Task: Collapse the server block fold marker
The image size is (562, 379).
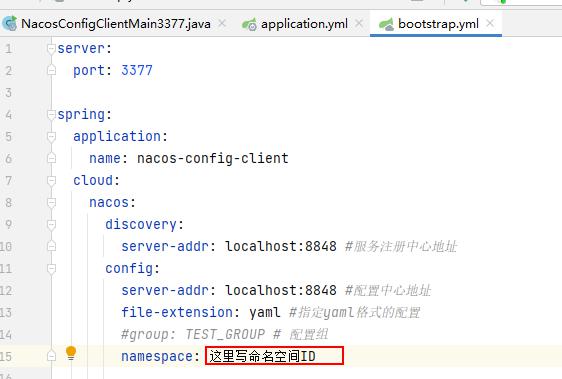Action: tap(51, 48)
